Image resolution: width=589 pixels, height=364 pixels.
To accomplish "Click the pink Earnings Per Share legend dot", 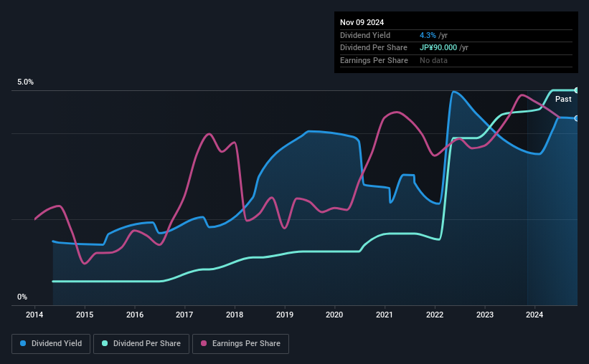I will (x=204, y=343).
